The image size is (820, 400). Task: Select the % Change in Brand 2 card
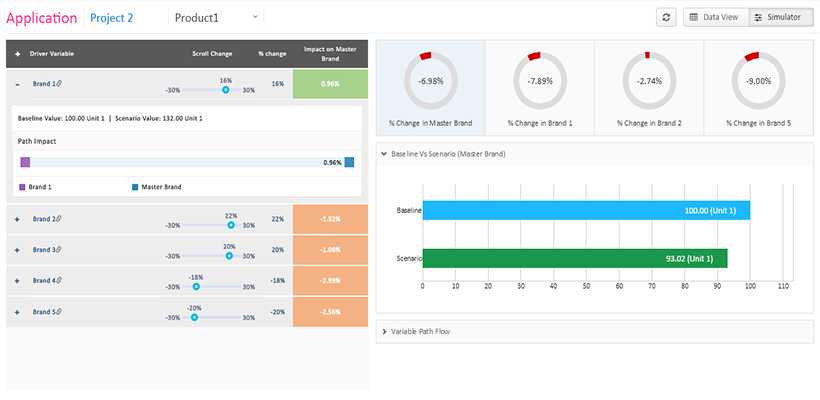coord(649,87)
